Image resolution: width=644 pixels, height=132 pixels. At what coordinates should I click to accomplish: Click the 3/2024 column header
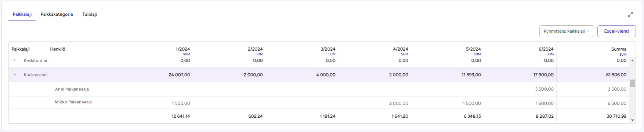(328, 49)
